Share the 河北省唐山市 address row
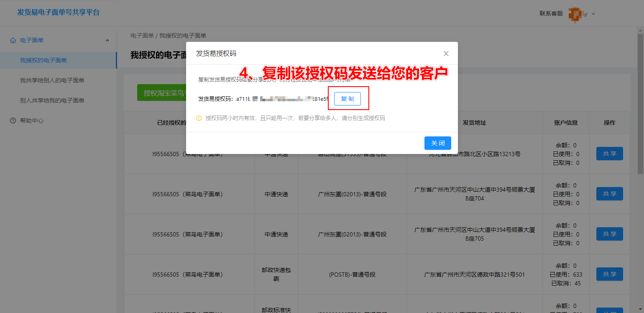The width and height of the screenshot is (644, 313). click(x=609, y=154)
